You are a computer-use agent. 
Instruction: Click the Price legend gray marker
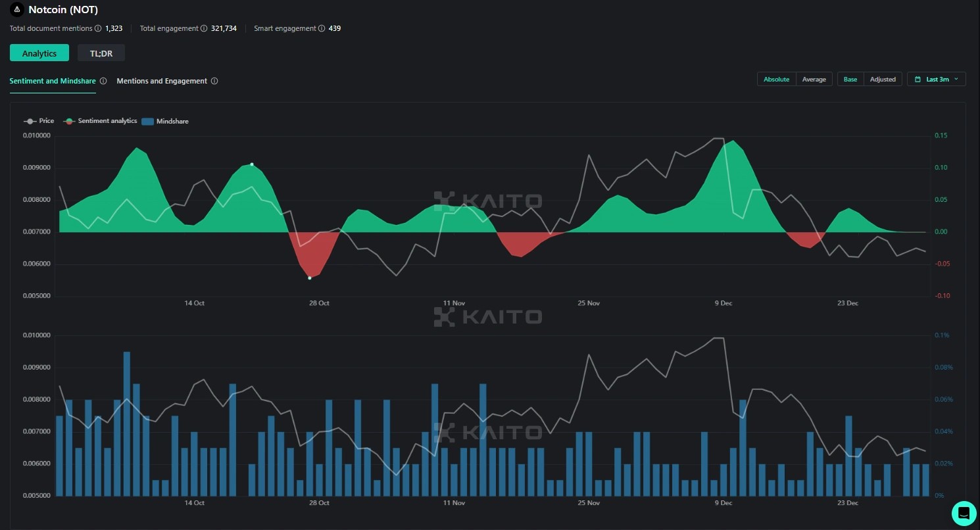click(x=30, y=121)
